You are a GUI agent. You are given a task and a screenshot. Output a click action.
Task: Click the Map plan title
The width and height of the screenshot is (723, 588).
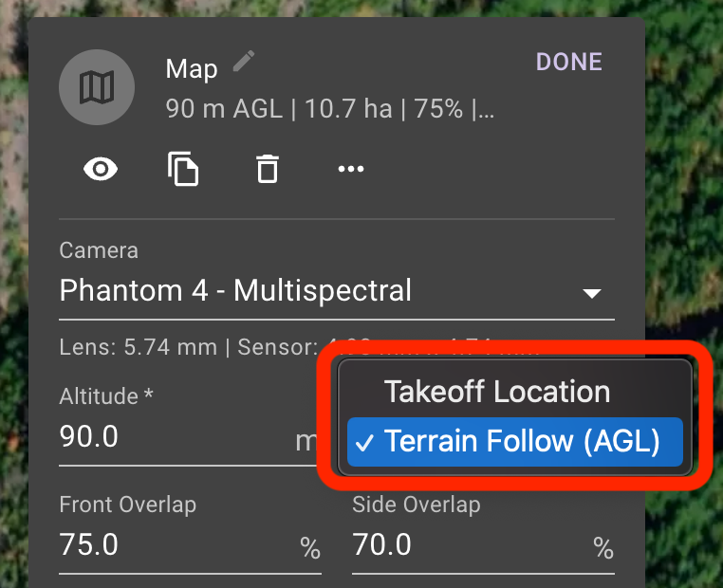click(x=192, y=69)
